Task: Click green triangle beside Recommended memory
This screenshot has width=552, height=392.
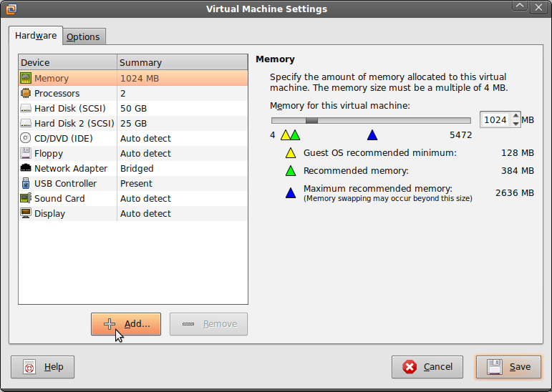Action: 291,171
